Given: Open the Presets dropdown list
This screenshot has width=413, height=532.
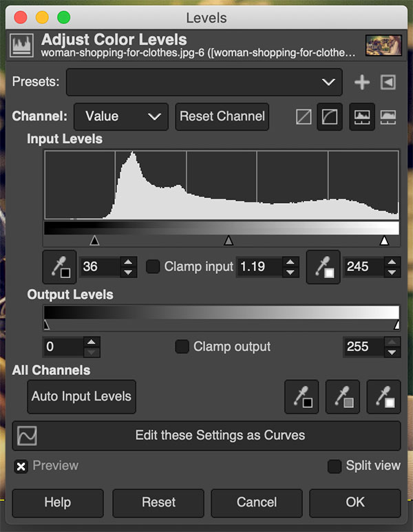Looking at the screenshot, I should coord(204,83).
